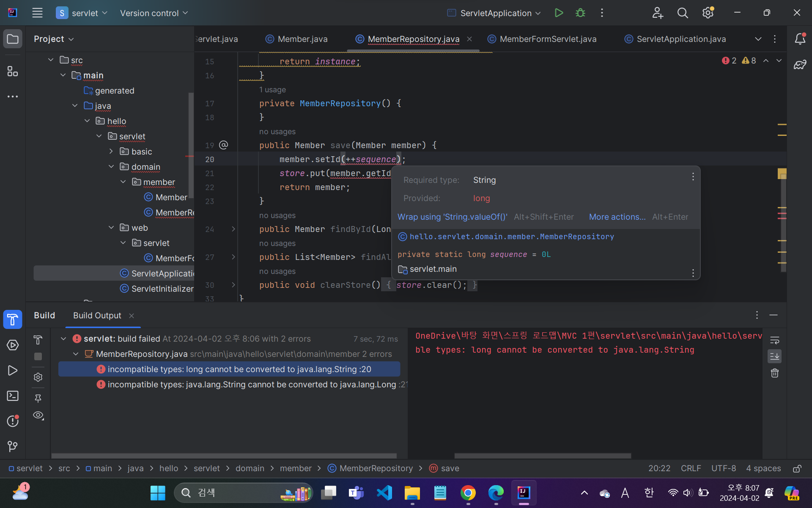Open the Structure tool window icon
Image resolution: width=812 pixels, height=508 pixels.
tap(13, 71)
